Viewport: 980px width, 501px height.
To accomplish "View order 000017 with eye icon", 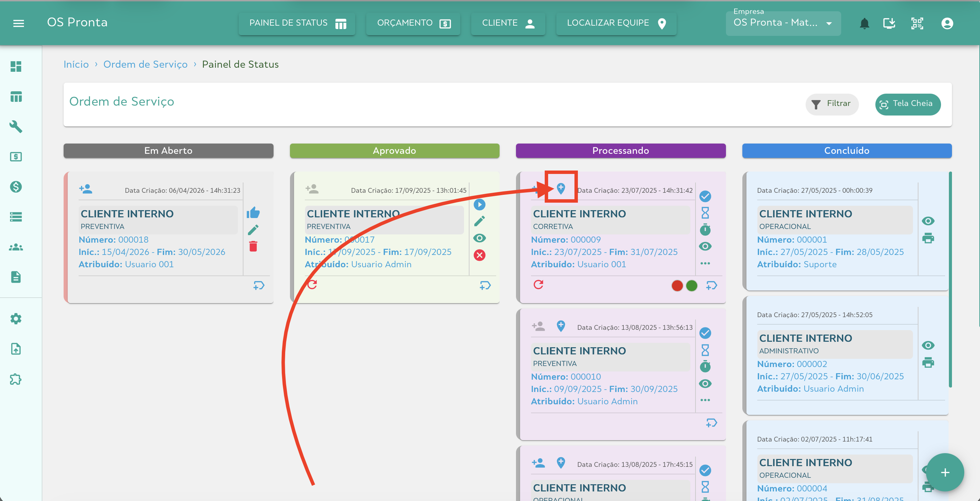I will (479, 238).
